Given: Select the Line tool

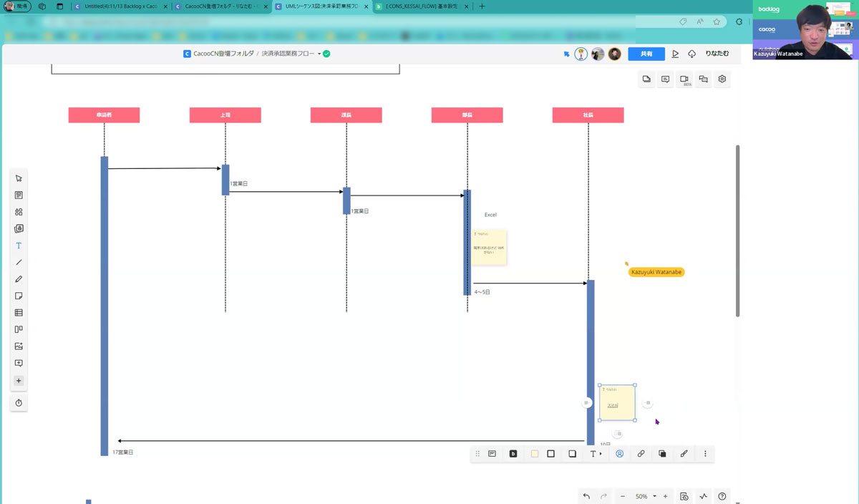Looking at the screenshot, I should (19, 263).
